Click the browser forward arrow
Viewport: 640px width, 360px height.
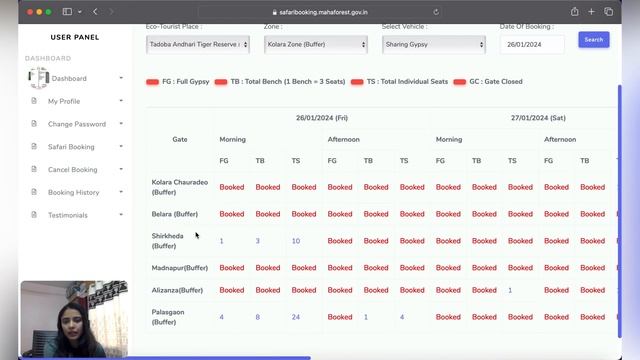(x=111, y=12)
